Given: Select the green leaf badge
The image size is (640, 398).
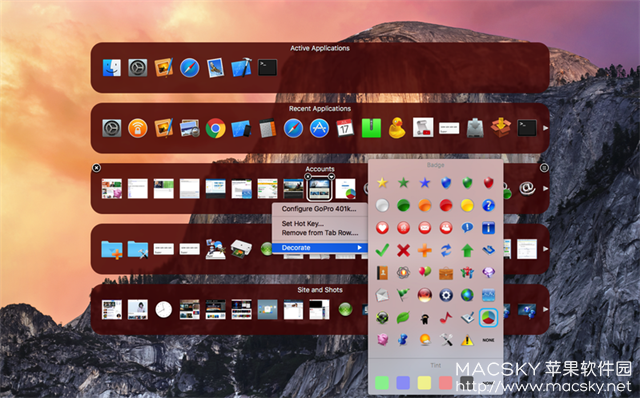Looking at the screenshot, I should click(x=403, y=318).
